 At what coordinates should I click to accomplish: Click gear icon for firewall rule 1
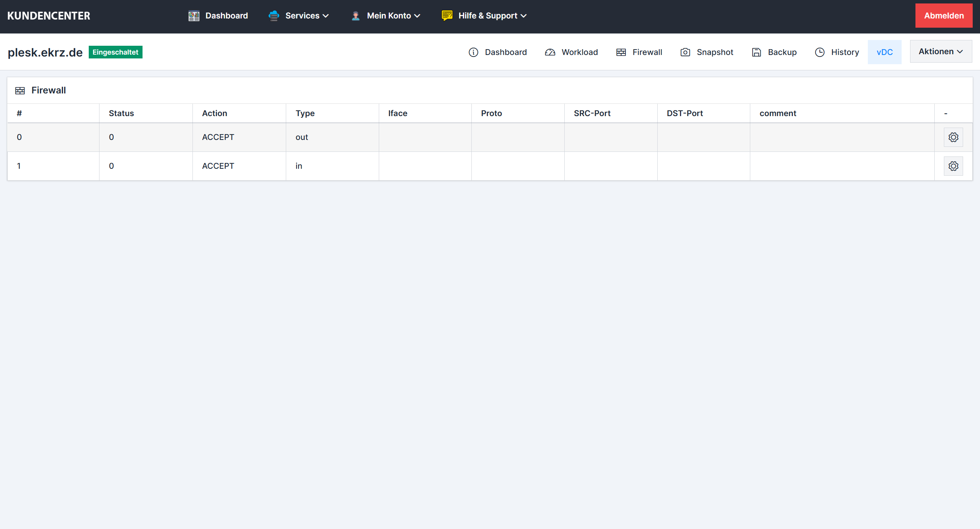pyautogui.click(x=953, y=166)
